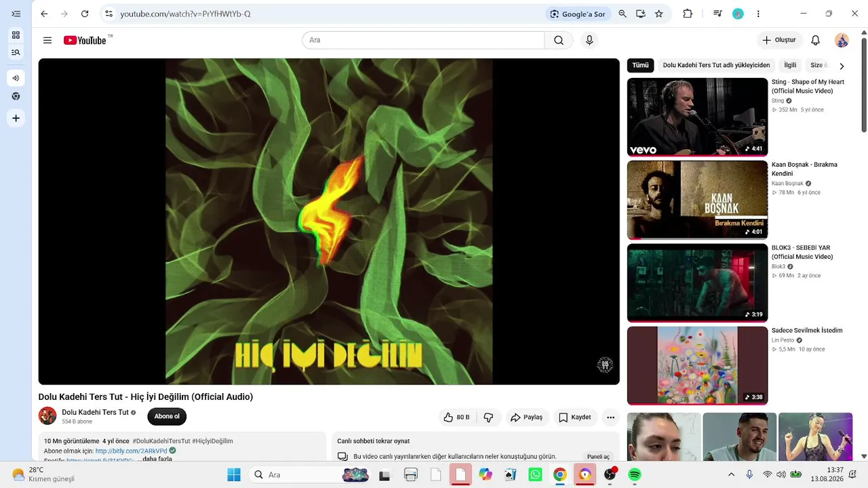Screen dimensions: 868x488
Task: Click the install app icon in address bar
Action: (641, 14)
